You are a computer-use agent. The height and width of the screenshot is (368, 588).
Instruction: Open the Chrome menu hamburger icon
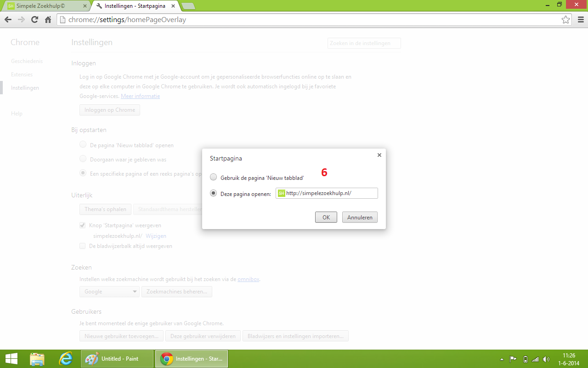[x=579, y=20]
